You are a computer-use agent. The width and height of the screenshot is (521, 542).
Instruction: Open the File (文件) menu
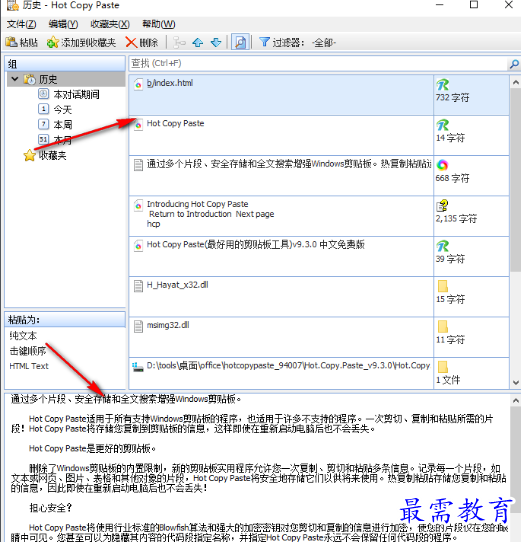coord(21,24)
